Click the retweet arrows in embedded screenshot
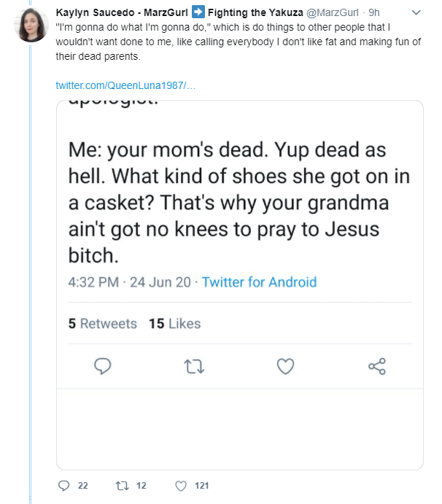442x504 pixels. pyautogui.click(x=194, y=366)
